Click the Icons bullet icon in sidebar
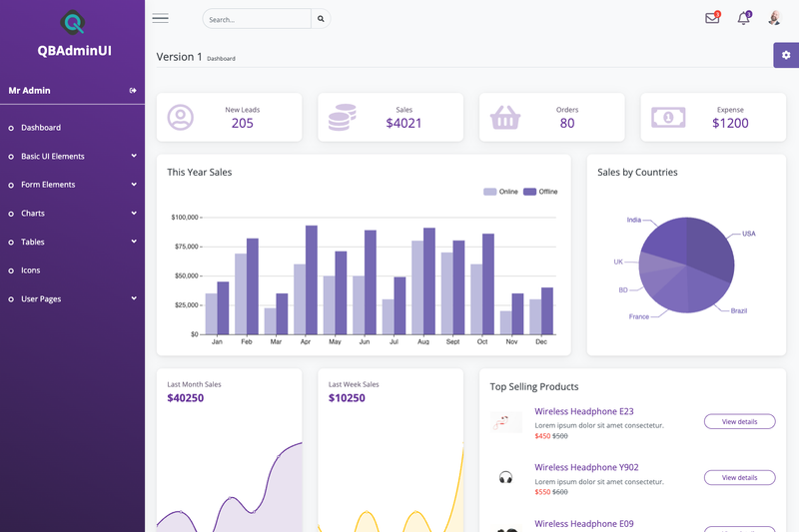Image resolution: width=799 pixels, height=532 pixels. coord(11,270)
